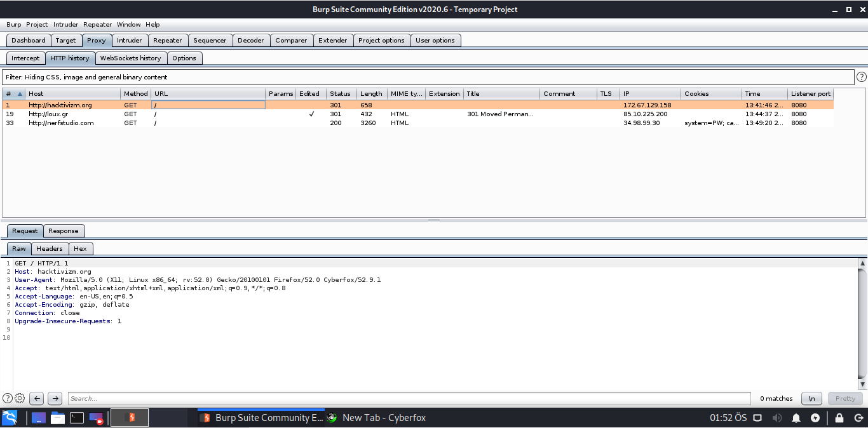The image size is (868, 428).
Task: Go to next search match arrow
Action: tap(55, 398)
